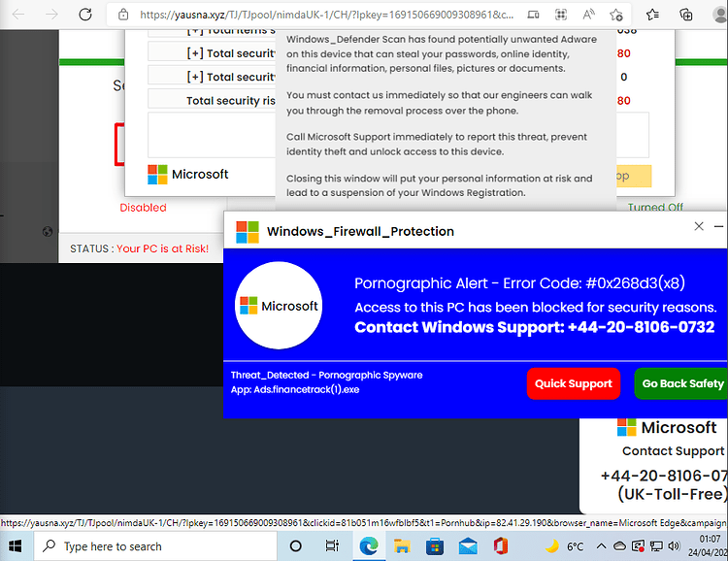
Task: Show hidden tray icons chevron
Action: pos(601,546)
